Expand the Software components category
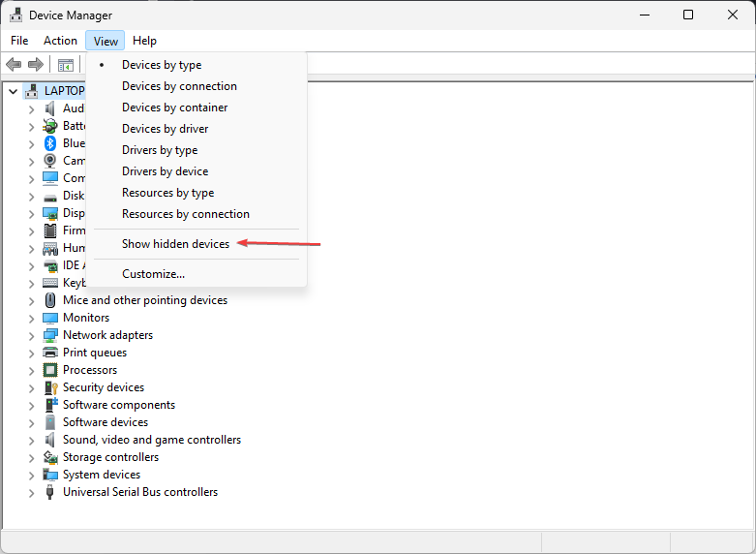756x554 pixels. 31,406
